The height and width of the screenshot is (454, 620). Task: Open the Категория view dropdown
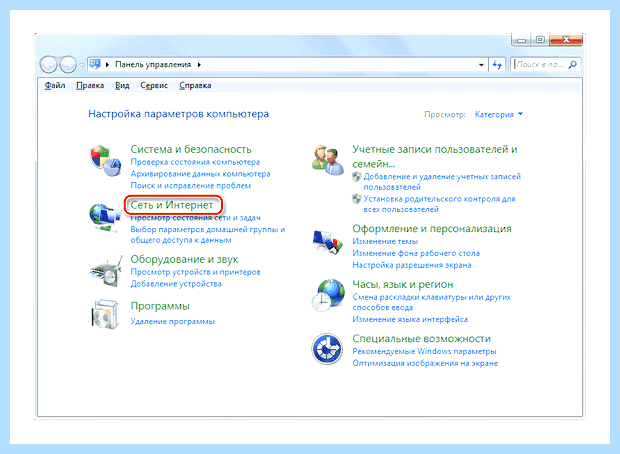point(499,114)
